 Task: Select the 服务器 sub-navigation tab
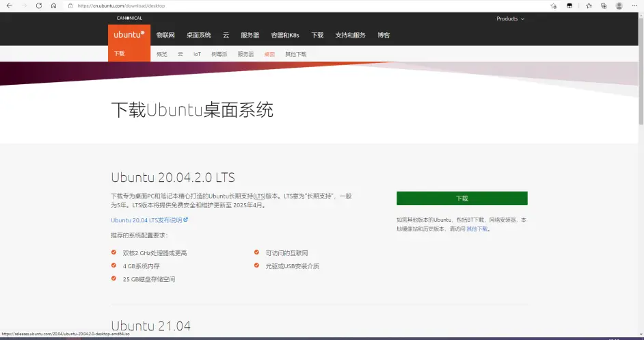click(245, 54)
